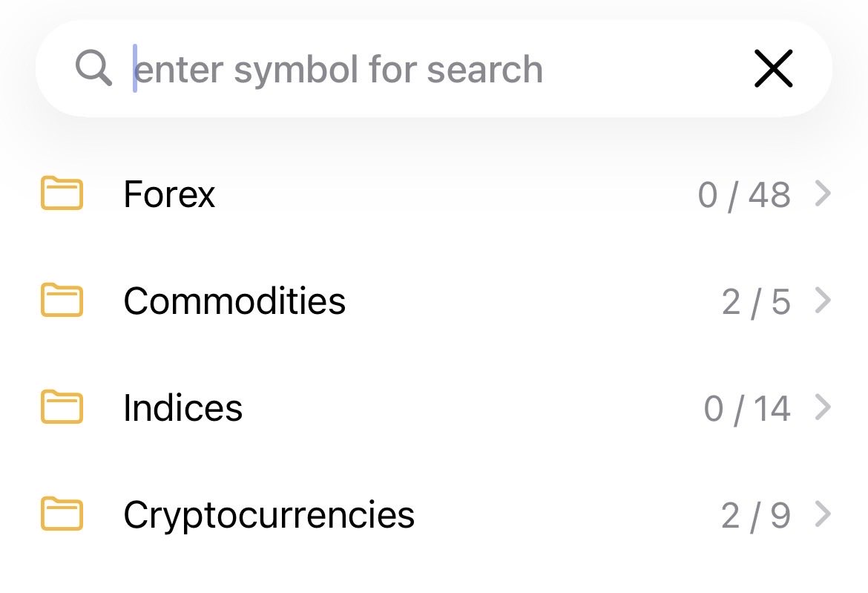
Task: Expand Indices using its chevron arrow
Action: tap(822, 407)
